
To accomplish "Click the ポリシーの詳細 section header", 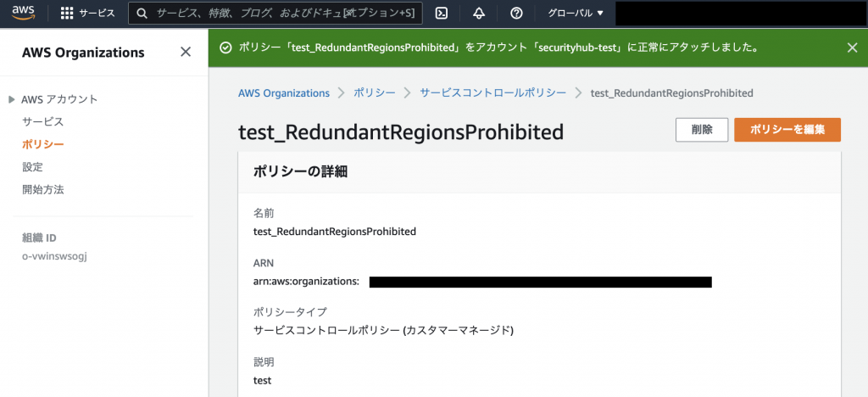I will pyautogui.click(x=300, y=171).
